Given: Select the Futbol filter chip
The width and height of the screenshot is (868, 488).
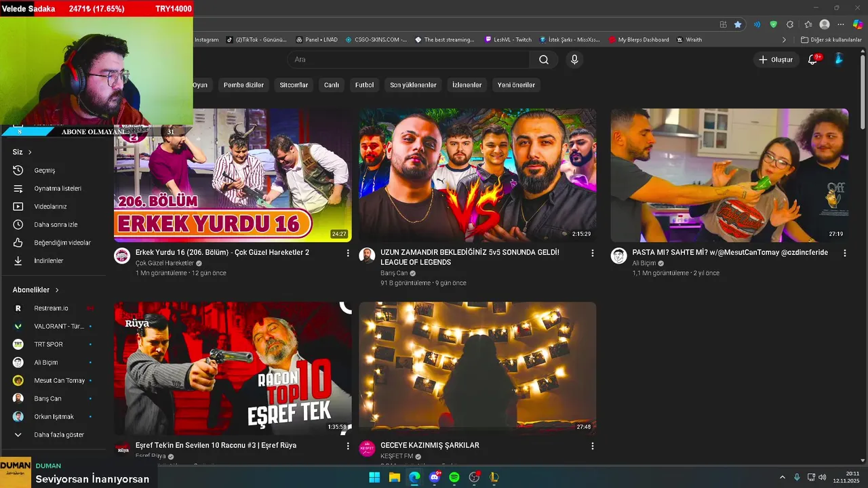Looking at the screenshot, I should coord(364,85).
